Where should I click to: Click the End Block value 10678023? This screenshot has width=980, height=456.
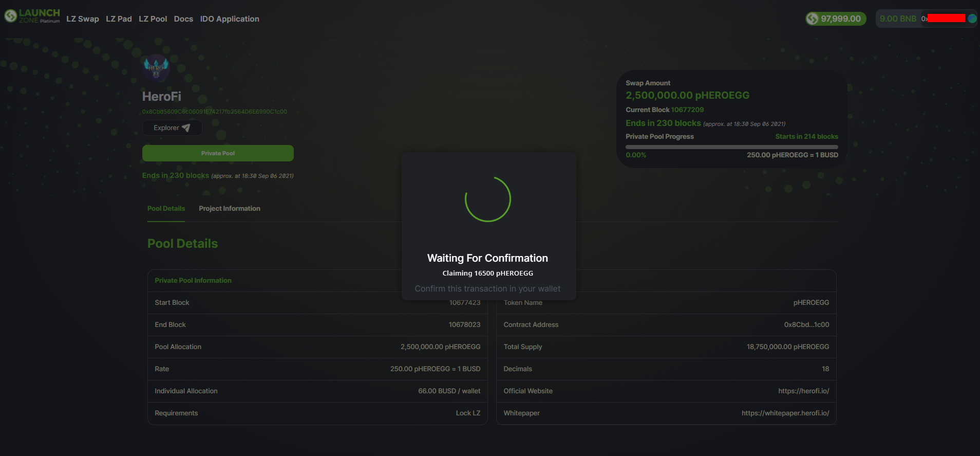point(464,325)
